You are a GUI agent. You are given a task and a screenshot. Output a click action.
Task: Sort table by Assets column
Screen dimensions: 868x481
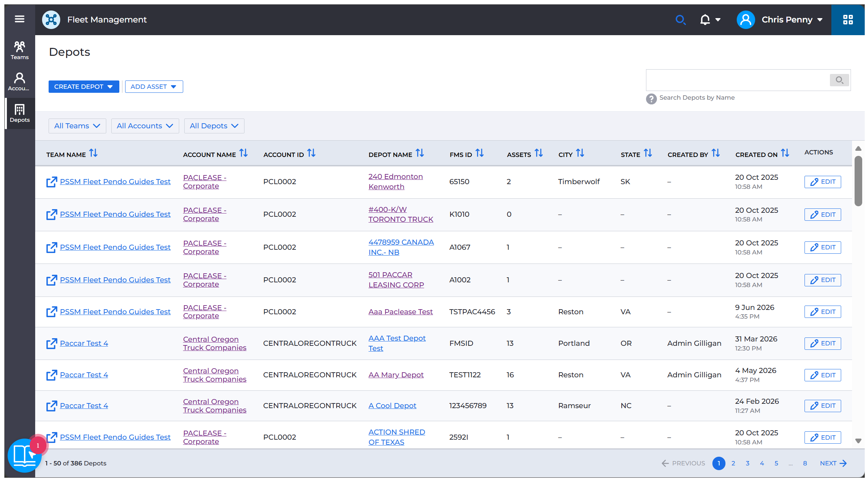539,153
